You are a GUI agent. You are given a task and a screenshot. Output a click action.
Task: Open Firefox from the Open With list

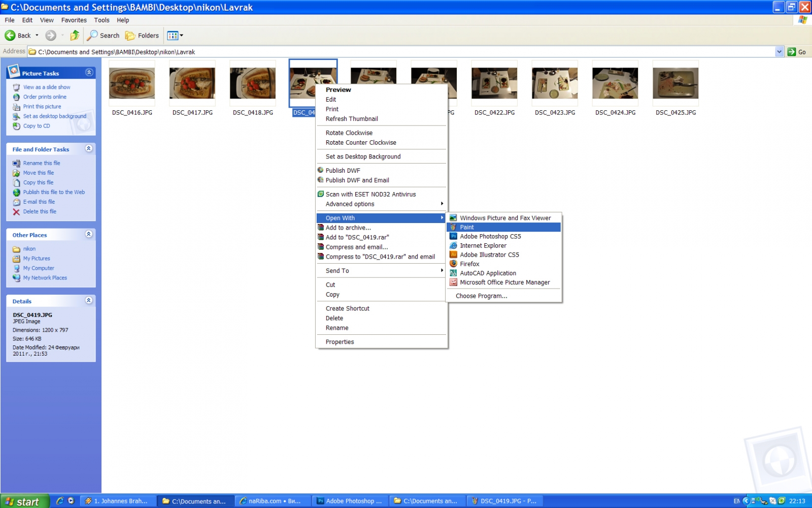[x=469, y=264]
